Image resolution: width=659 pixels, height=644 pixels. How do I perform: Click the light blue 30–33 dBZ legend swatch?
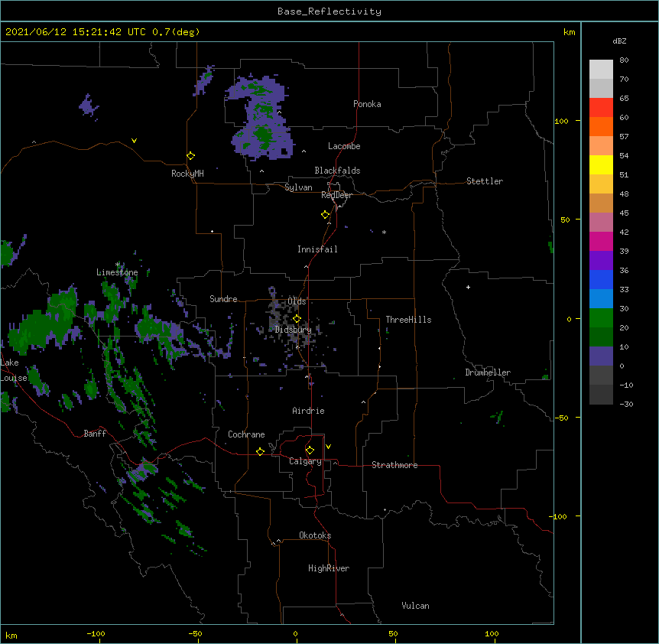[601, 298]
